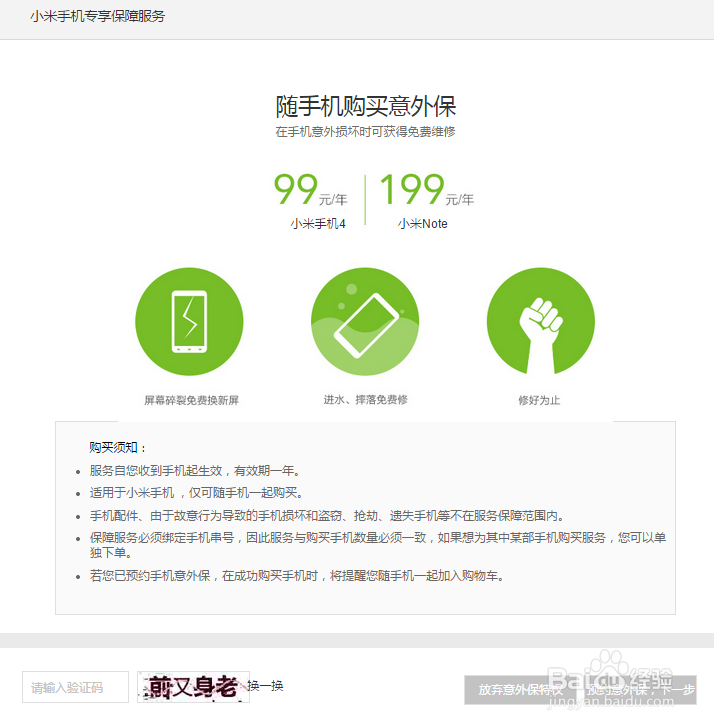714x726 pixels.
Task: Click the 修好为止 caption
Action: pyautogui.click(x=539, y=400)
